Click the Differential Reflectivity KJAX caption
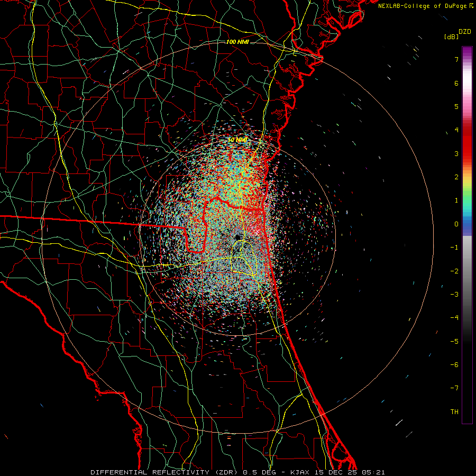476x476 pixels. pos(237,472)
